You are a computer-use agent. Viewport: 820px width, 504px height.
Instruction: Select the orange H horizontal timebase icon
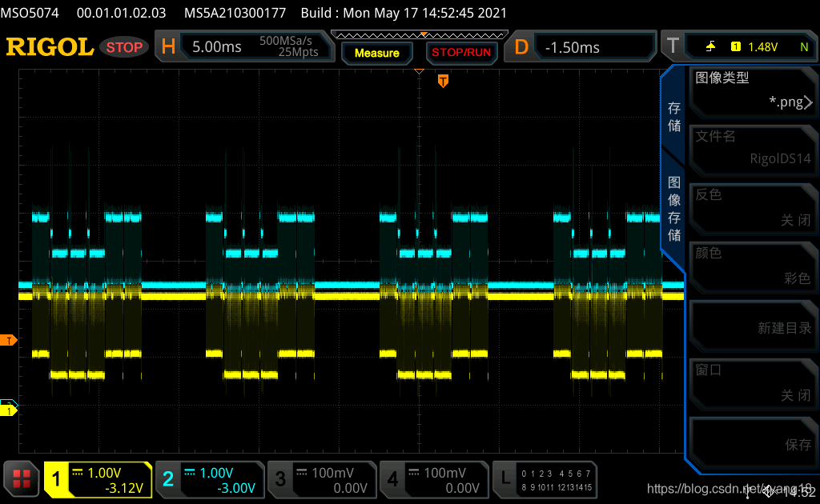(168, 47)
